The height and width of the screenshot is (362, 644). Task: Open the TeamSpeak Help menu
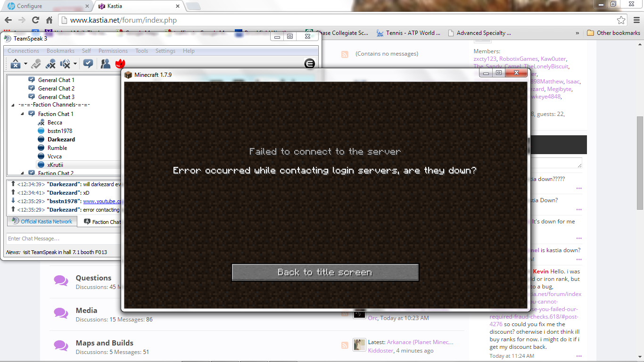tap(189, 51)
